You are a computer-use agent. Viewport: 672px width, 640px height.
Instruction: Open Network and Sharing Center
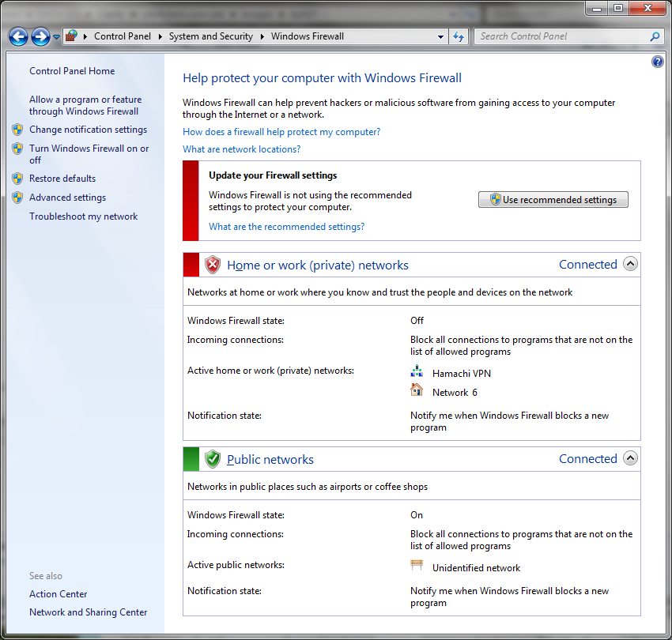[89, 612]
